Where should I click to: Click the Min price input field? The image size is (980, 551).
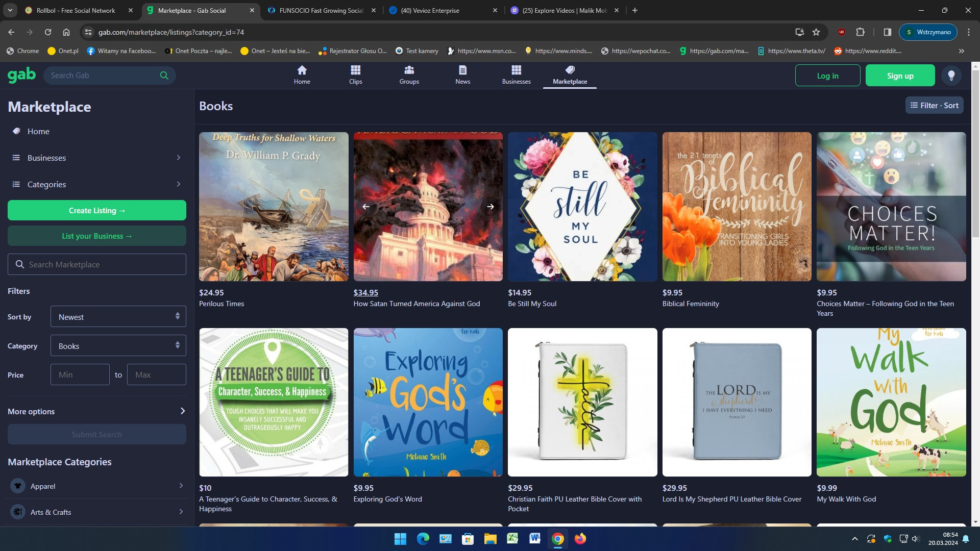80,374
